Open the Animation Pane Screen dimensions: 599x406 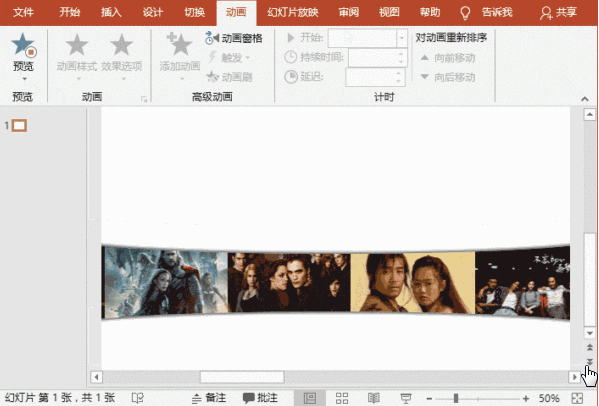click(234, 38)
